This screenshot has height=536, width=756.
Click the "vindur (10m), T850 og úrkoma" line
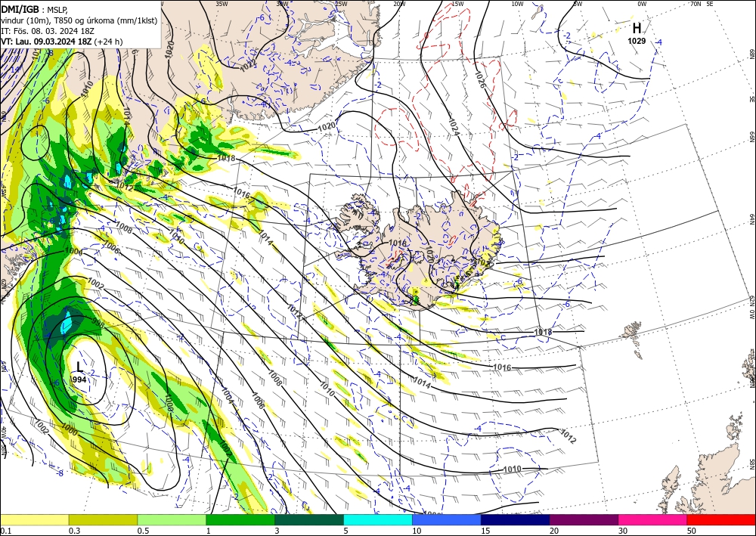point(79,20)
